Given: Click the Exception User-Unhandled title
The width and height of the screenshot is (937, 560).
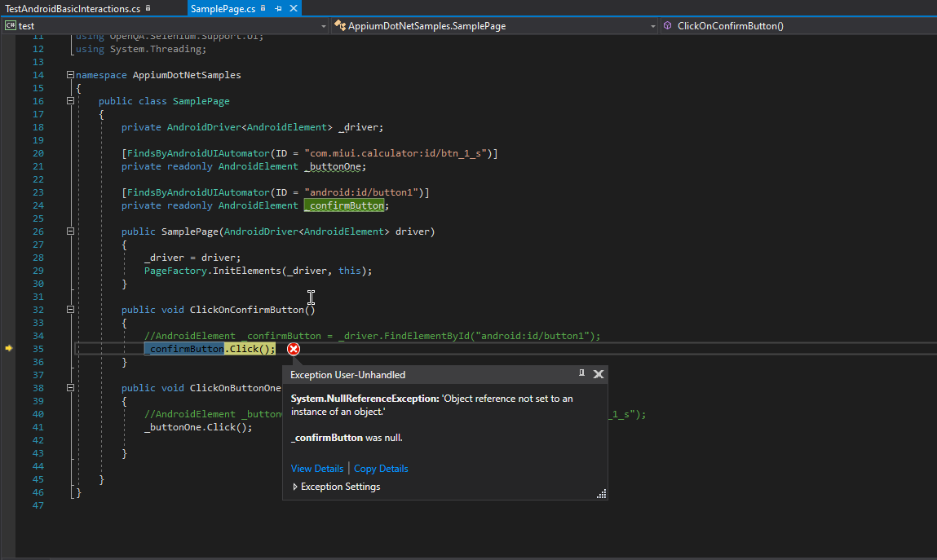Looking at the screenshot, I should (x=347, y=375).
